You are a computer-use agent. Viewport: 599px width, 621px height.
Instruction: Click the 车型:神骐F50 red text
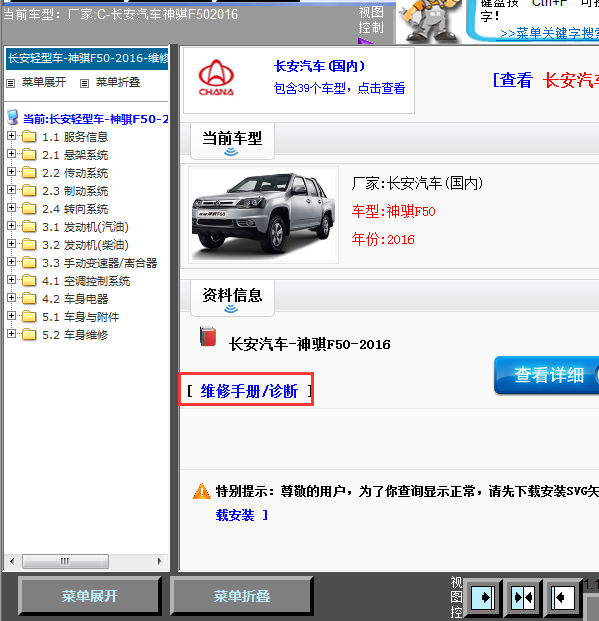[x=393, y=211]
